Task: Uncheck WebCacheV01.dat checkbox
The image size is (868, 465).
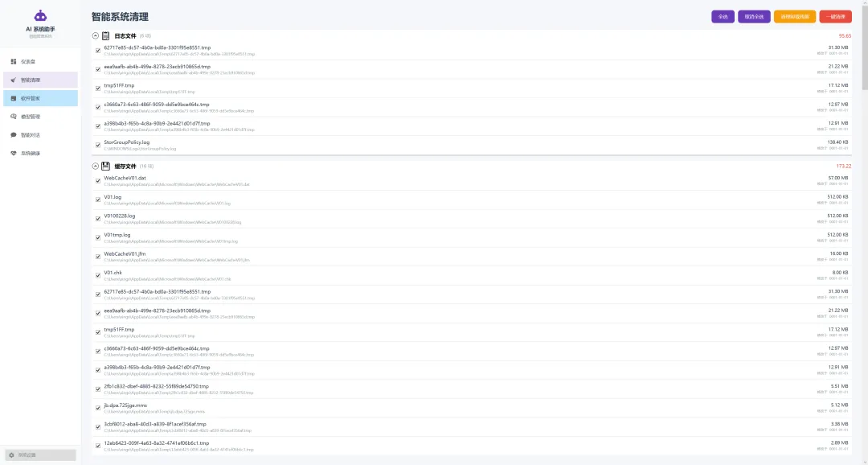Action: click(98, 181)
